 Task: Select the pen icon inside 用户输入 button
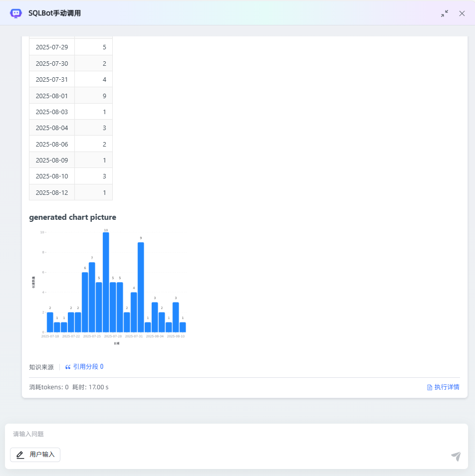(x=20, y=455)
